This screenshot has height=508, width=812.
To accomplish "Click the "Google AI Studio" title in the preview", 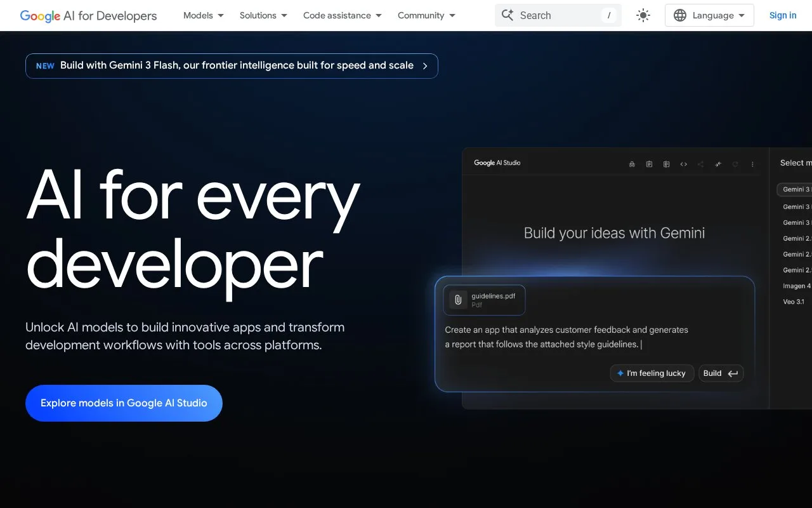I will click(497, 163).
